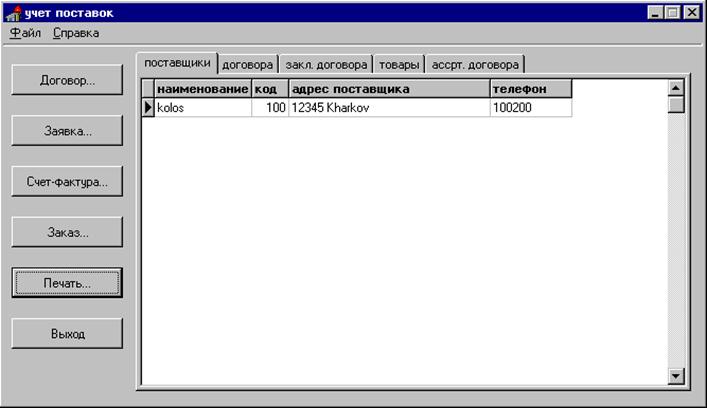Click the scrollbar up arrow
Screen dimensions: 707x408
[676, 87]
